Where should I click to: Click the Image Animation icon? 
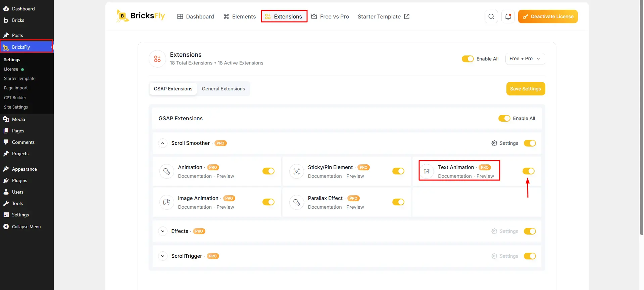[166, 202]
